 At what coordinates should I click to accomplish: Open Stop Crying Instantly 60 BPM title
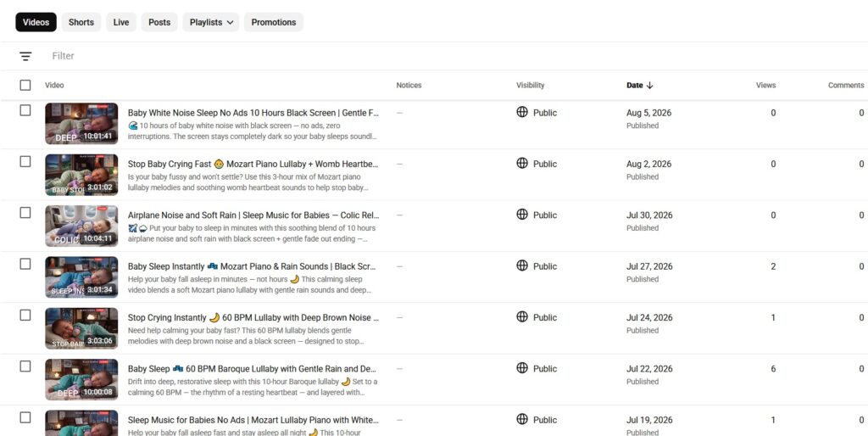(x=253, y=317)
